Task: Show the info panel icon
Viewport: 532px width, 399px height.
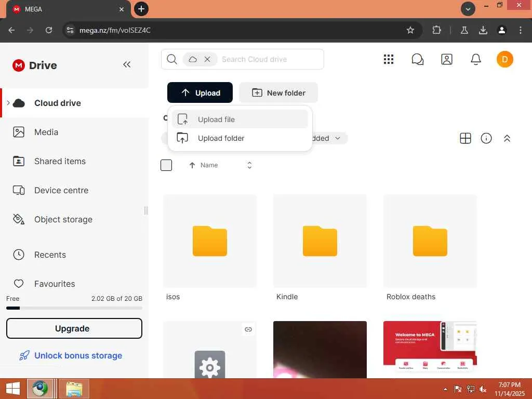Action: [x=486, y=138]
